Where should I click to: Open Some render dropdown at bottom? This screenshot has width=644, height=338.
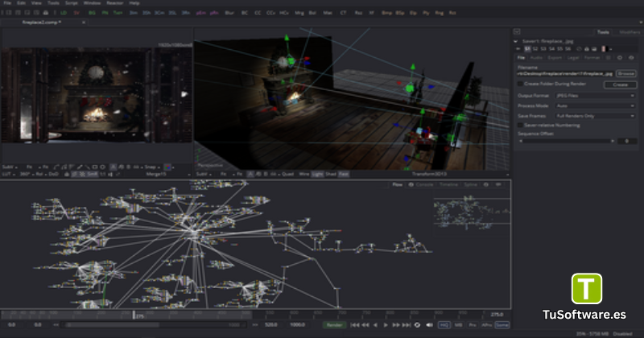click(x=502, y=325)
